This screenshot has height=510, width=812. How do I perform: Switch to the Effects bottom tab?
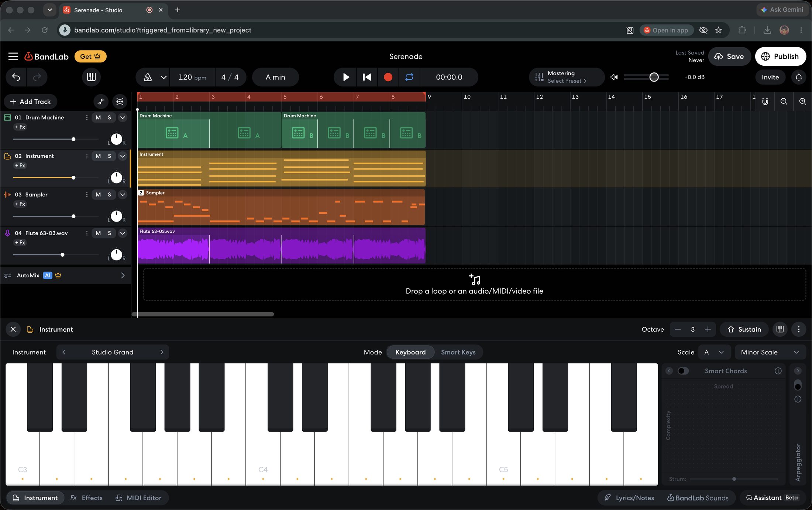tap(86, 497)
